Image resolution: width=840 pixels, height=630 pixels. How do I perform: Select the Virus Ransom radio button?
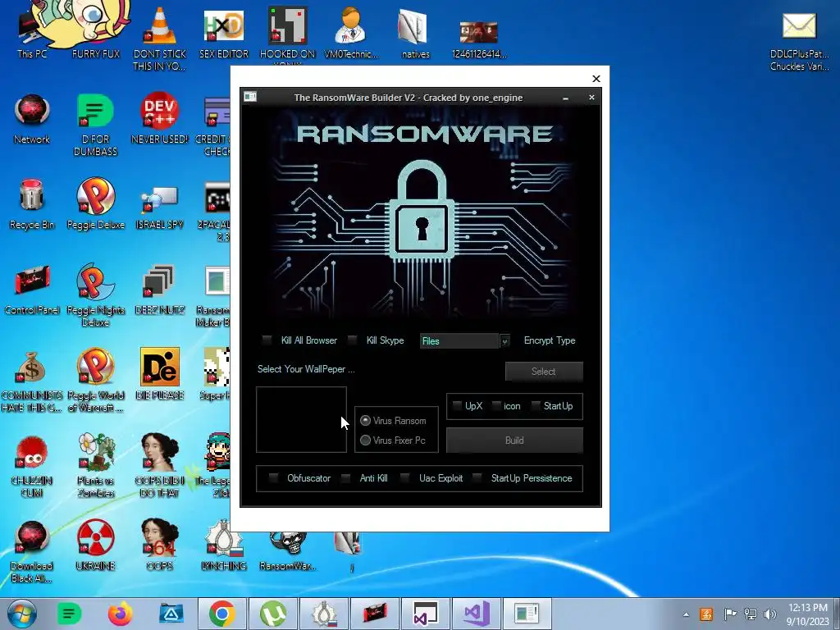pos(365,421)
